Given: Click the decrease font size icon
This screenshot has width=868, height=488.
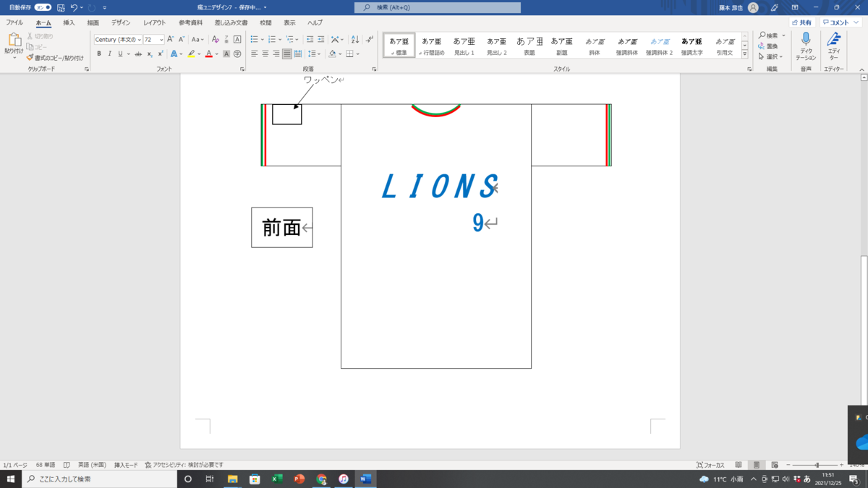Looking at the screenshot, I should (x=181, y=40).
